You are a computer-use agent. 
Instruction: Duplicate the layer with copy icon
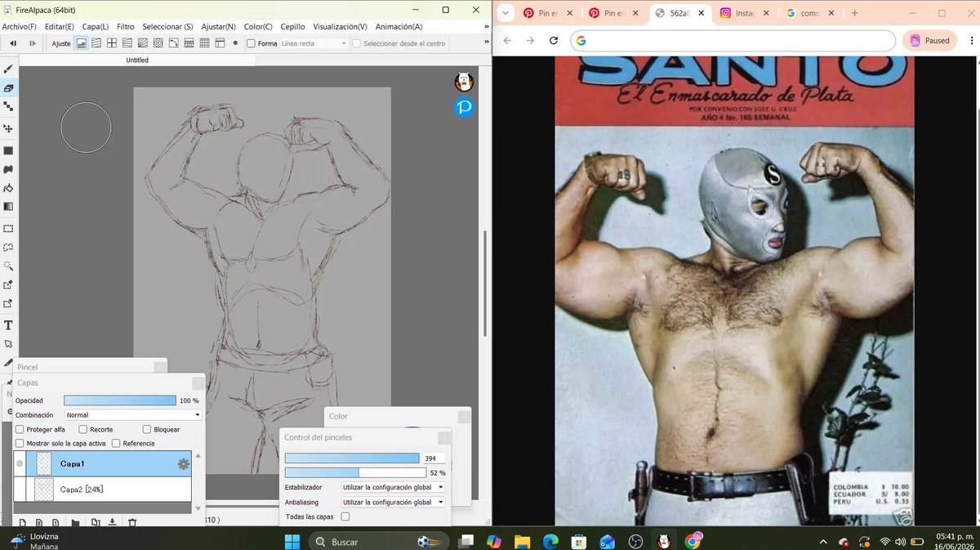tap(95, 523)
